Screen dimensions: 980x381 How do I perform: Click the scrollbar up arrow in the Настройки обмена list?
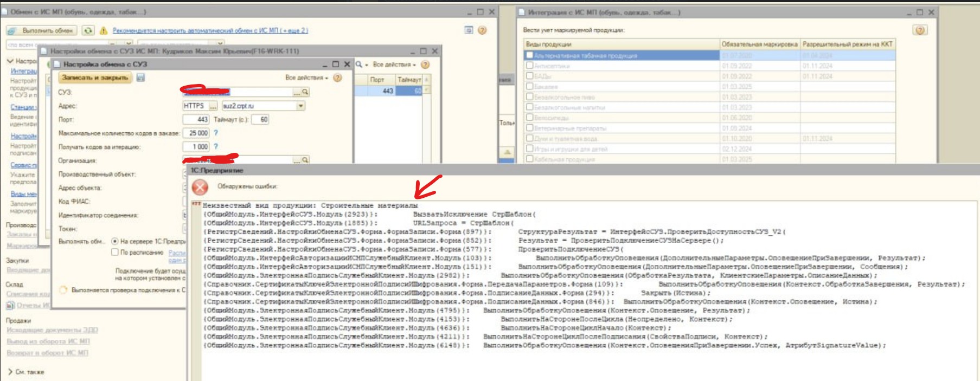tap(427, 80)
